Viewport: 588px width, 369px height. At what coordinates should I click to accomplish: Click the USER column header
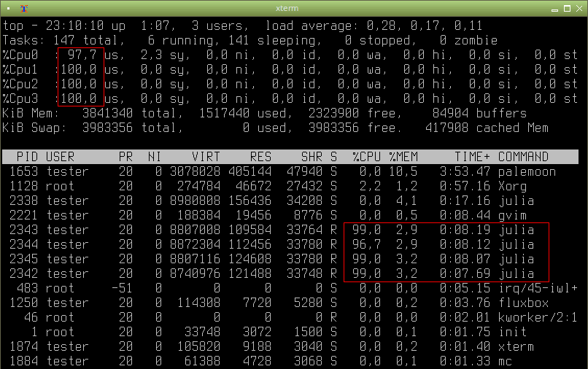(60, 157)
